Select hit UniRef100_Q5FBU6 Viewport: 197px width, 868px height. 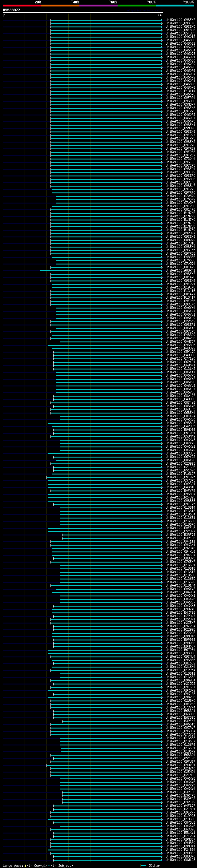[x=180, y=30]
